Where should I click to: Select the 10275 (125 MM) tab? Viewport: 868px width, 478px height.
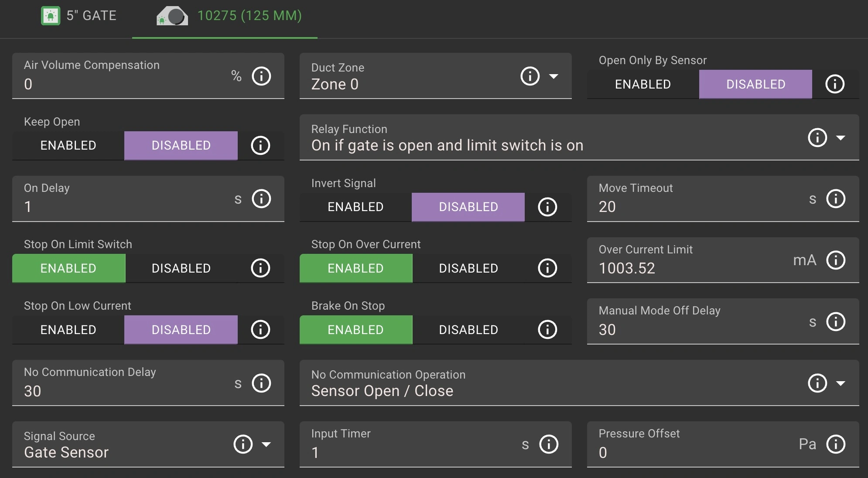coord(229,16)
